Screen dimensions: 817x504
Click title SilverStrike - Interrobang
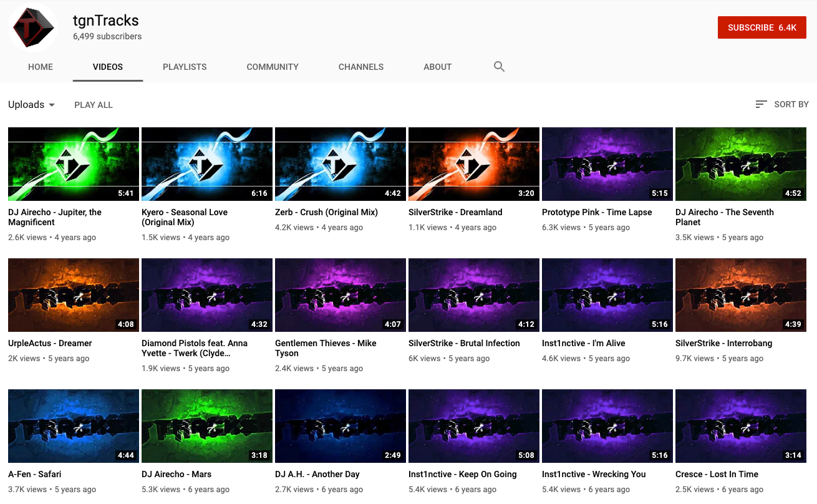pyautogui.click(x=724, y=343)
